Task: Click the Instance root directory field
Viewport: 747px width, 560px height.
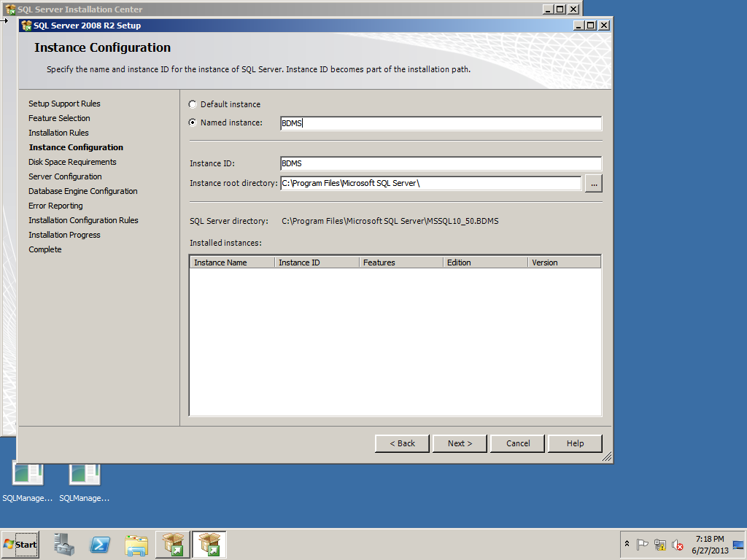Action: 431,183
